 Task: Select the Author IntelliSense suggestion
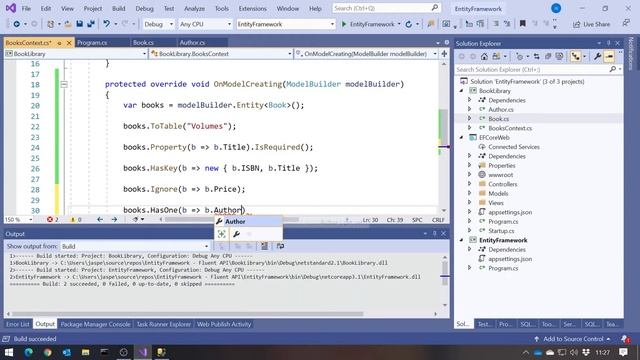[x=248, y=221]
